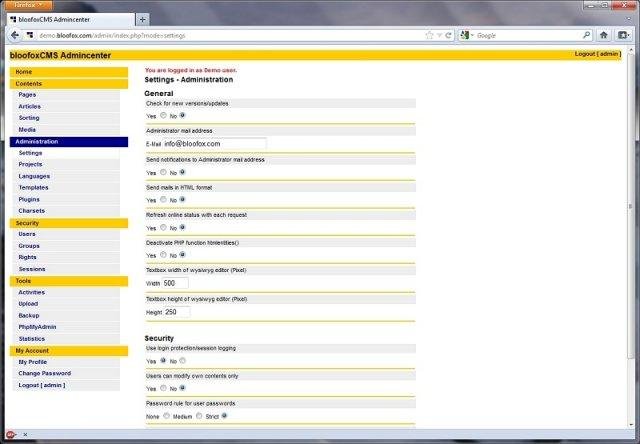Open the Change Password link in My Account
The image size is (640, 444).
point(42,373)
